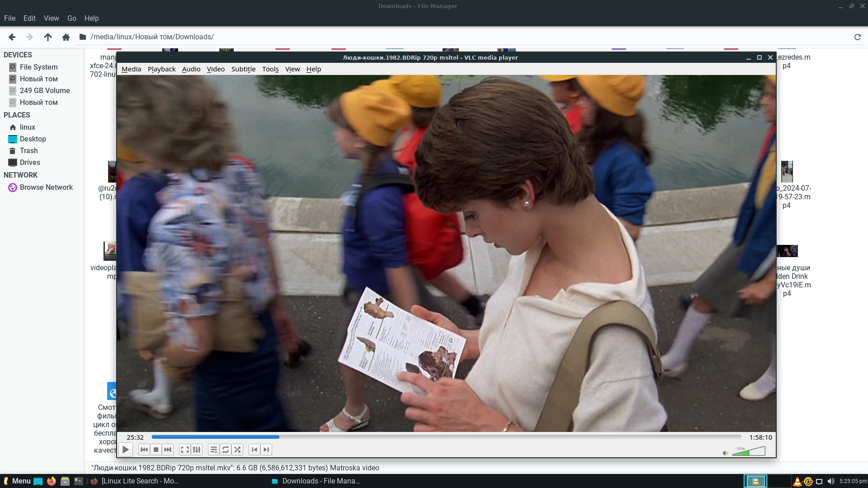Launch file manager from taskbar launcher
This screenshot has width=868, height=488.
(65, 481)
